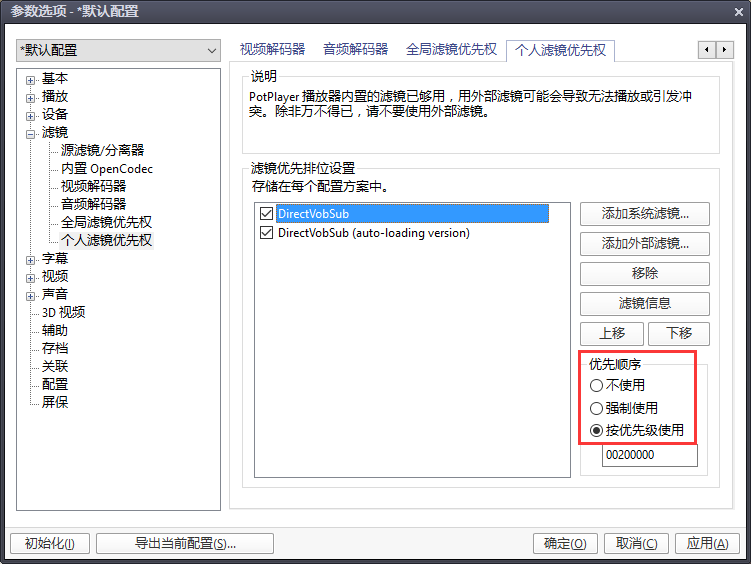Expand the 播放 tree node
The width and height of the screenshot is (751, 564).
pyautogui.click(x=30, y=98)
